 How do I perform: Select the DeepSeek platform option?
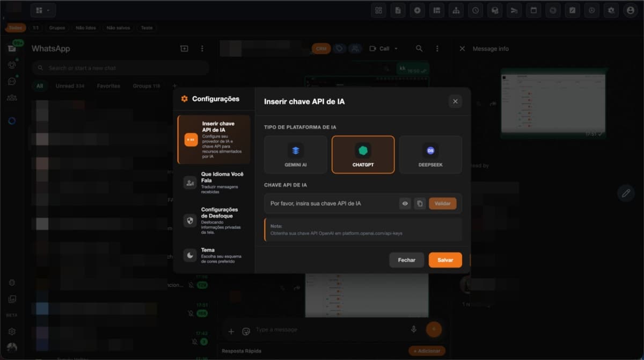(x=430, y=154)
